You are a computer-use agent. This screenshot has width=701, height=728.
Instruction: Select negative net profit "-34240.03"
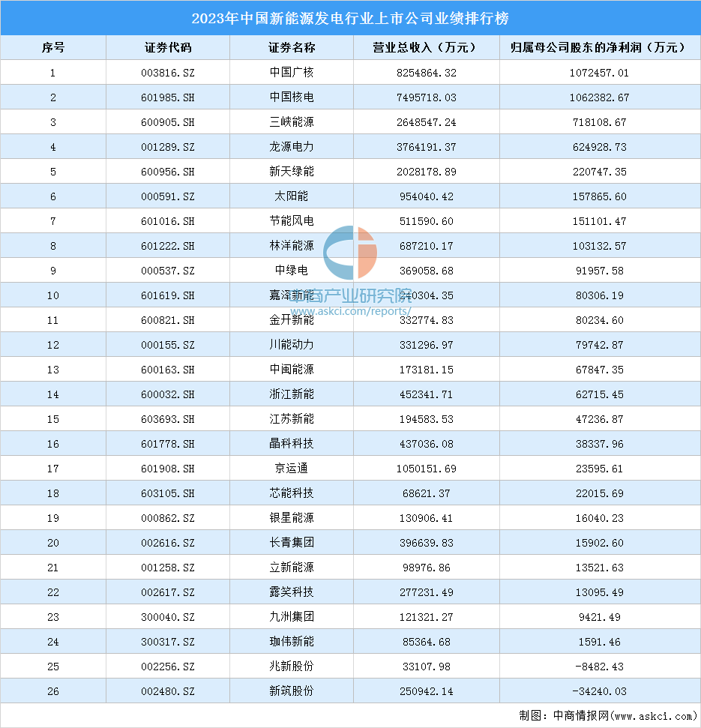click(x=599, y=692)
